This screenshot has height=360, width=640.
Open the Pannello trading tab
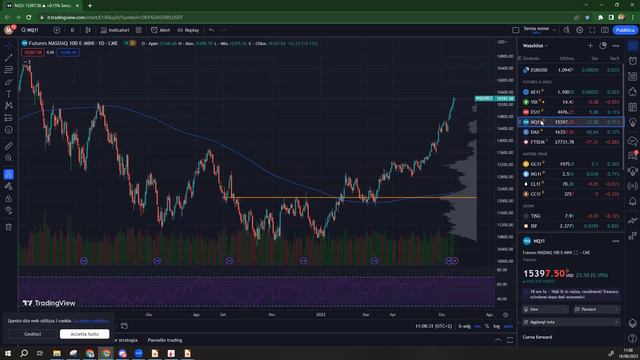pos(165,340)
